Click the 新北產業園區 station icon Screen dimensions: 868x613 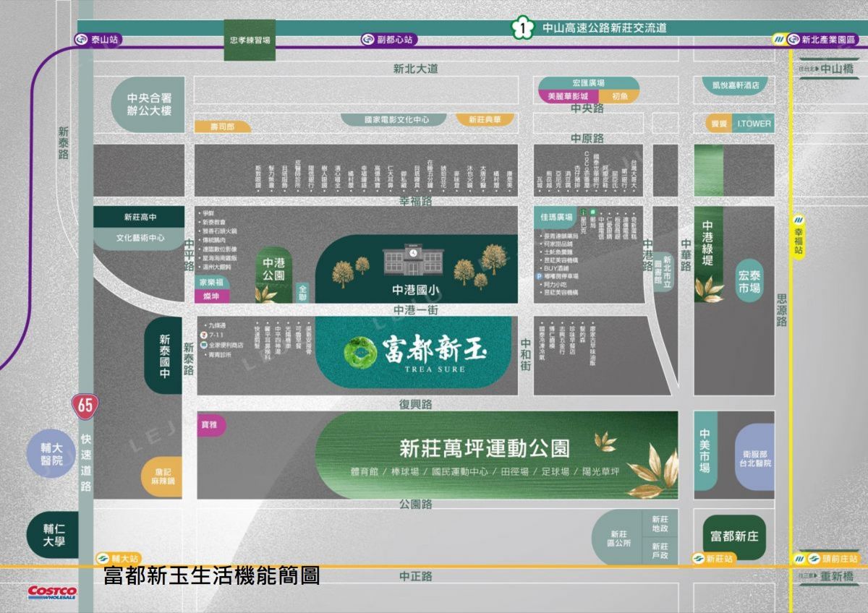click(x=793, y=40)
